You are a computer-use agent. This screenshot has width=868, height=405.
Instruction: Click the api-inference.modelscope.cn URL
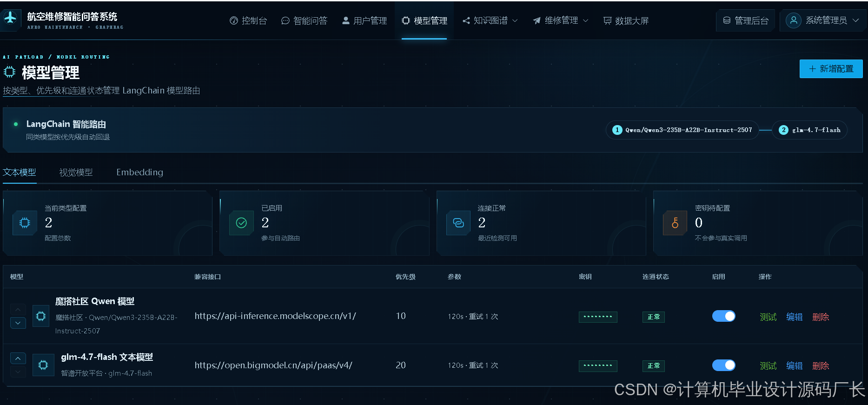275,316
